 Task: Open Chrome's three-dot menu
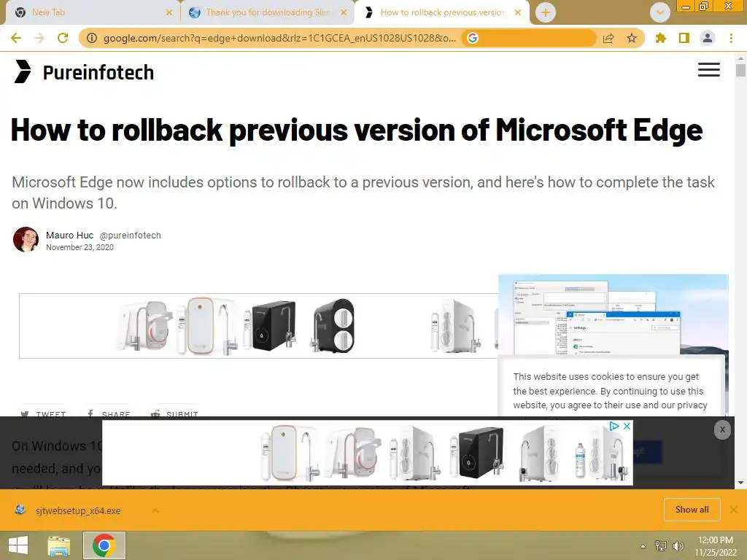pos(731,38)
